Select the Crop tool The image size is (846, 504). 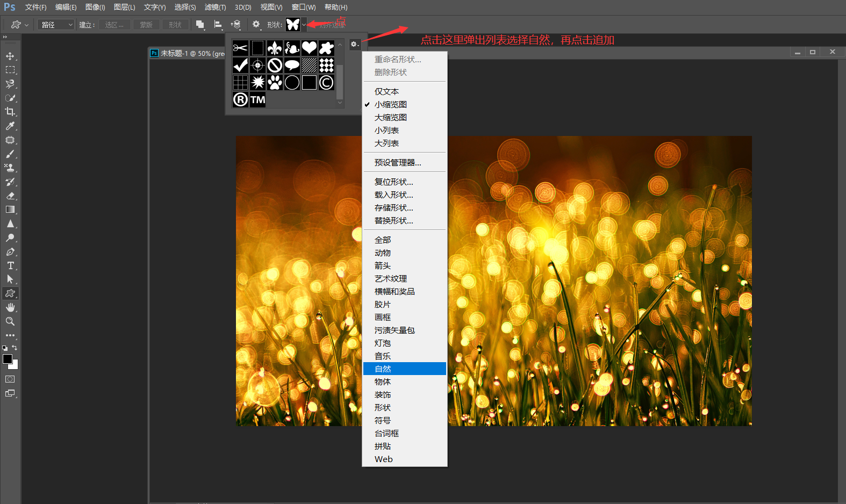pos(10,112)
